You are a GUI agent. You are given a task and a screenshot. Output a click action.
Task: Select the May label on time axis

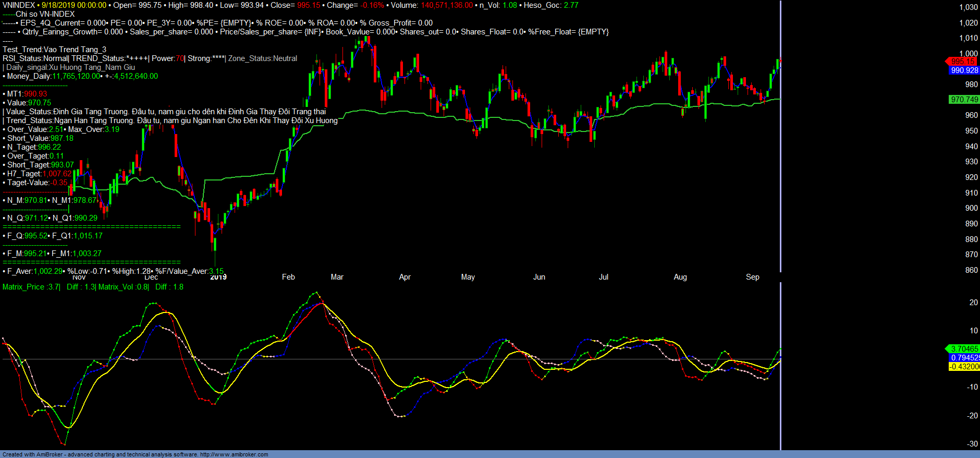468,277
